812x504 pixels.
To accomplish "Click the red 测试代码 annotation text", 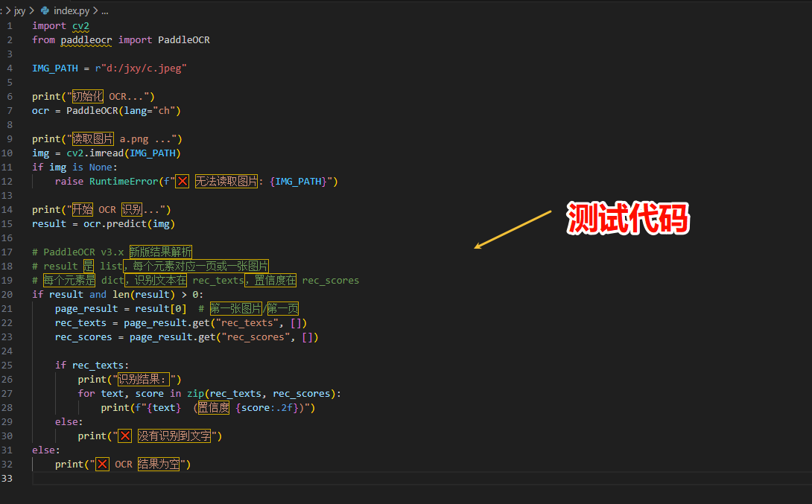I will coord(628,219).
